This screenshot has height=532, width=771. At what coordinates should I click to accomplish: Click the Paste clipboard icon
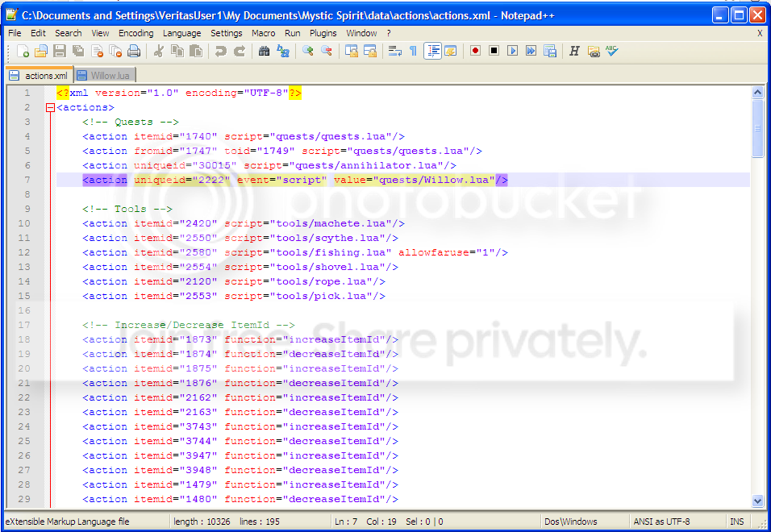(196, 51)
